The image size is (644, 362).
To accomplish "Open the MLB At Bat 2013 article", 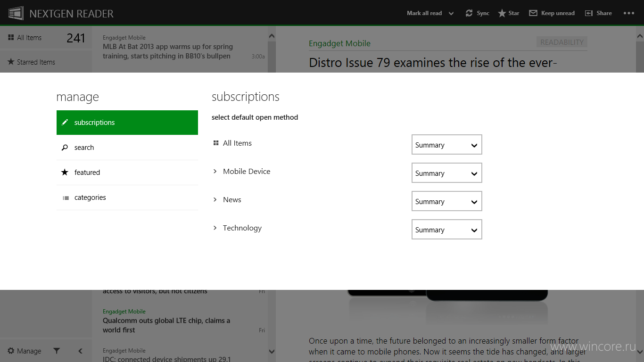I will (179, 48).
